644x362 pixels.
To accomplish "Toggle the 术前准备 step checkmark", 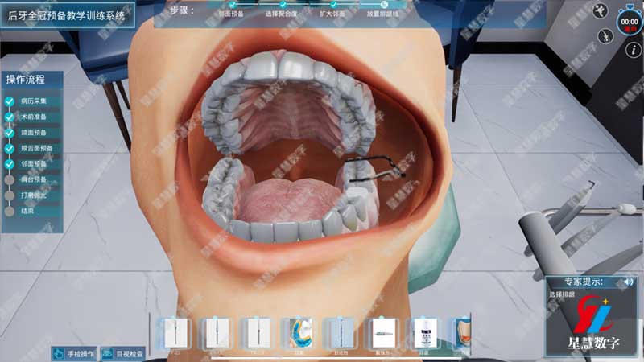I will pos(10,117).
